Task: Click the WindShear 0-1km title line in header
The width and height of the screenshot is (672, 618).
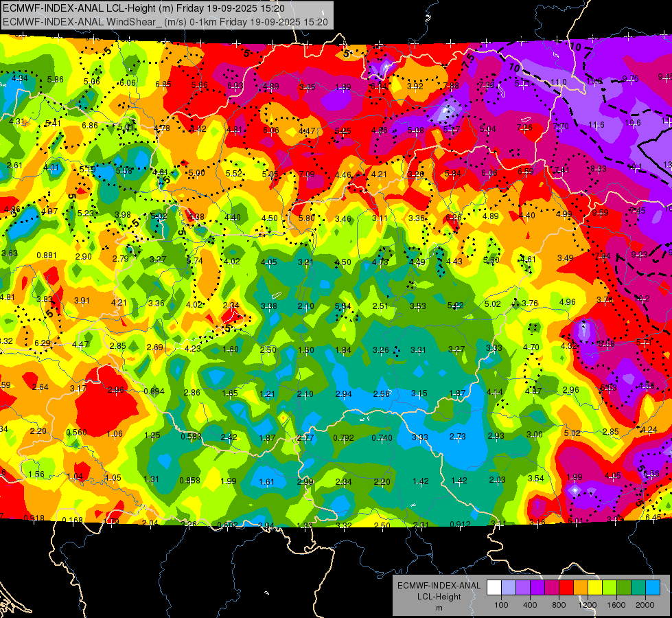Action: pyautogui.click(x=165, y=22)
